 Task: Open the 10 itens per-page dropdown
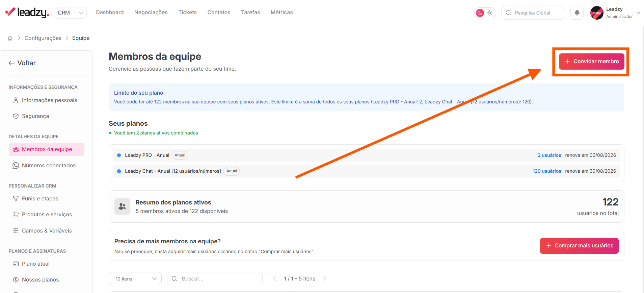pyautogui.click(x=135, y=279)
